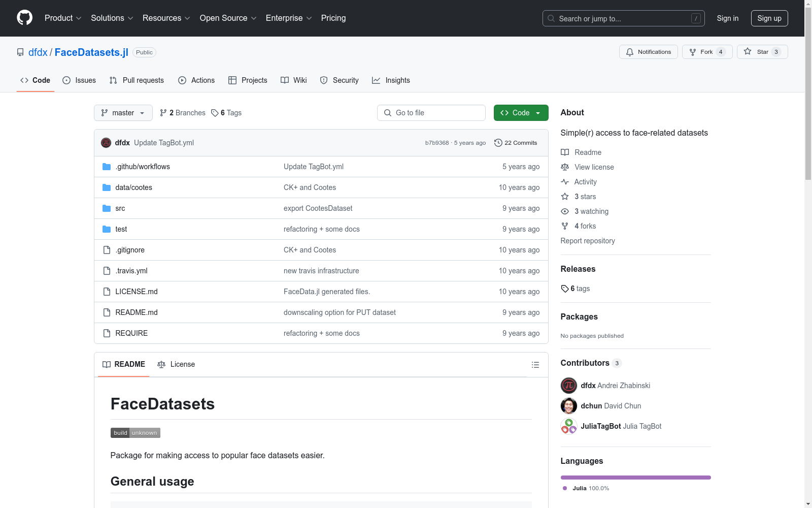The image size is (812, 508).
Task: Click the GitHub logo icon
Action: 24,18
